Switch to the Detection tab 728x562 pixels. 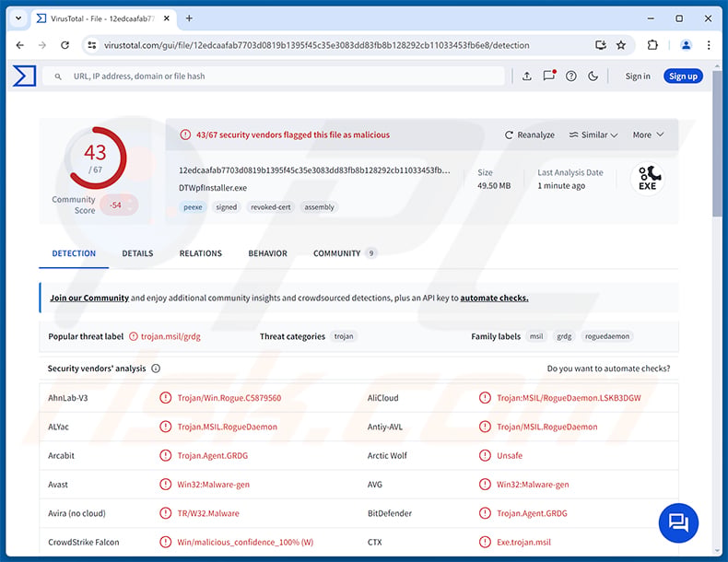(74, 253)
